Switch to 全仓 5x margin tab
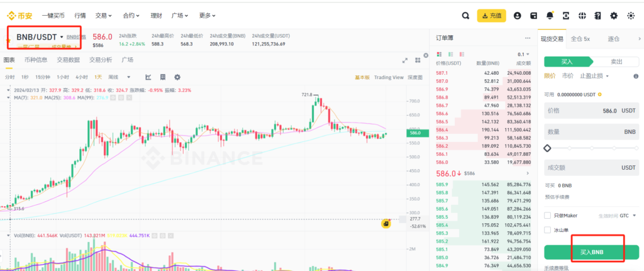The width and height of the screenshot is (644, 271). (580, 38)
